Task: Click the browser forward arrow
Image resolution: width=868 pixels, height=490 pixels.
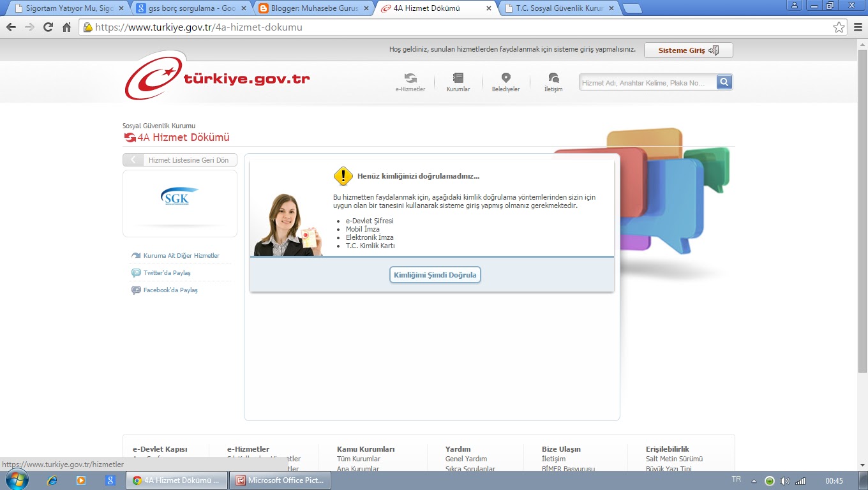Action: click(x=29, y=27)
